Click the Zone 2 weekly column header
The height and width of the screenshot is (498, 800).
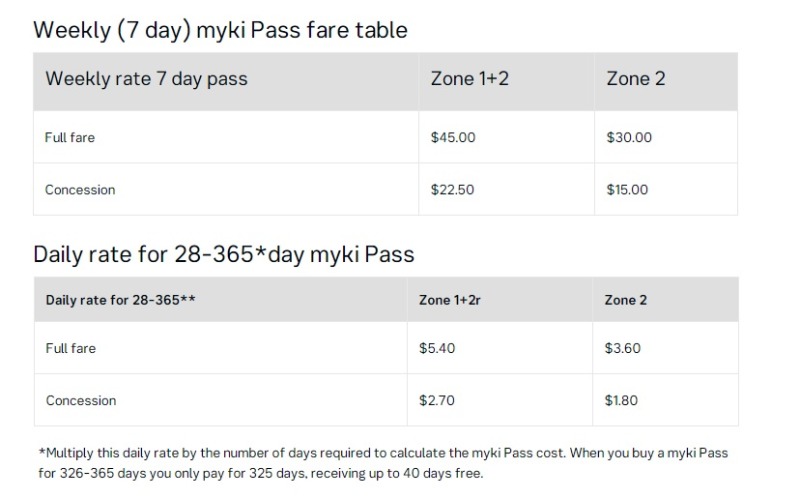635,79
